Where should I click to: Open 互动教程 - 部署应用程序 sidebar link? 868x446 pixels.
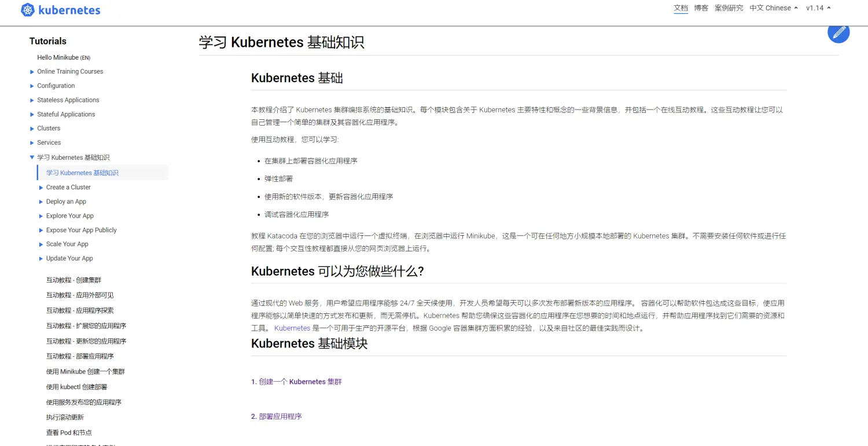click(x=80, y=356)
